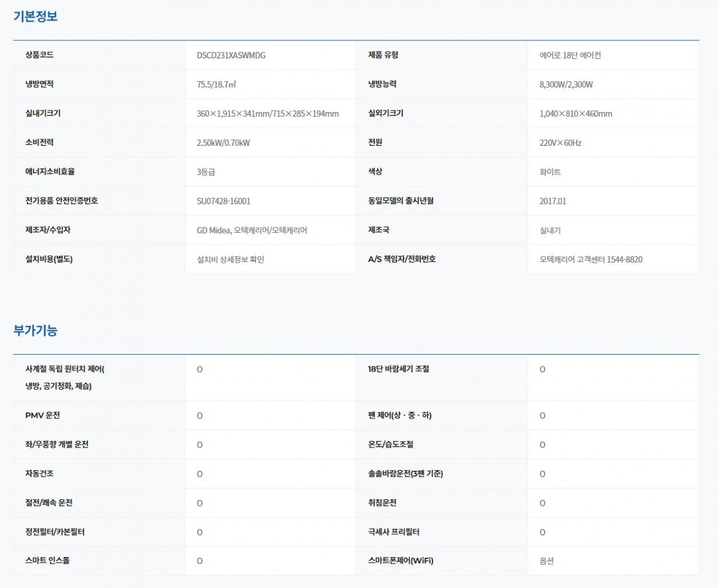Select the product code DSCD231XASWMDG
Viewport: 718px width, 588px height.
(x=231, y=55)
